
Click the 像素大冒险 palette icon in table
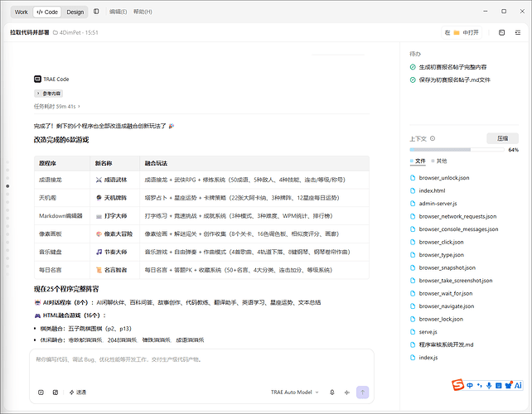pyautogui.click(x=99, y=234)
